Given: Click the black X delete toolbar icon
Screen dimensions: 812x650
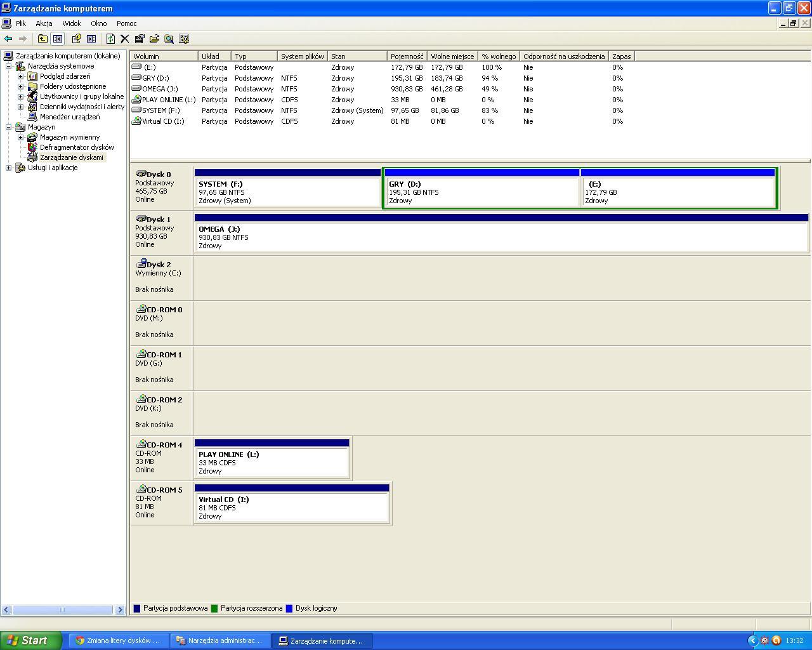Looking at the screenshot, I should coord(125,39).
